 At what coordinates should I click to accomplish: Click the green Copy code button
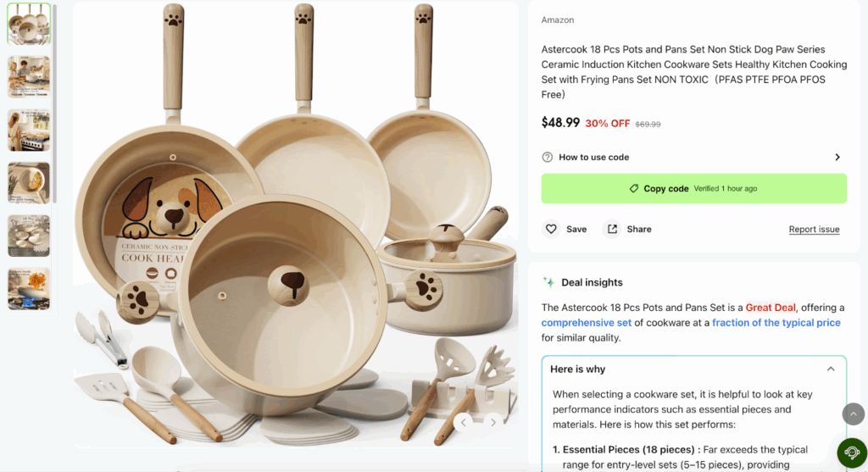click(693, 188)
